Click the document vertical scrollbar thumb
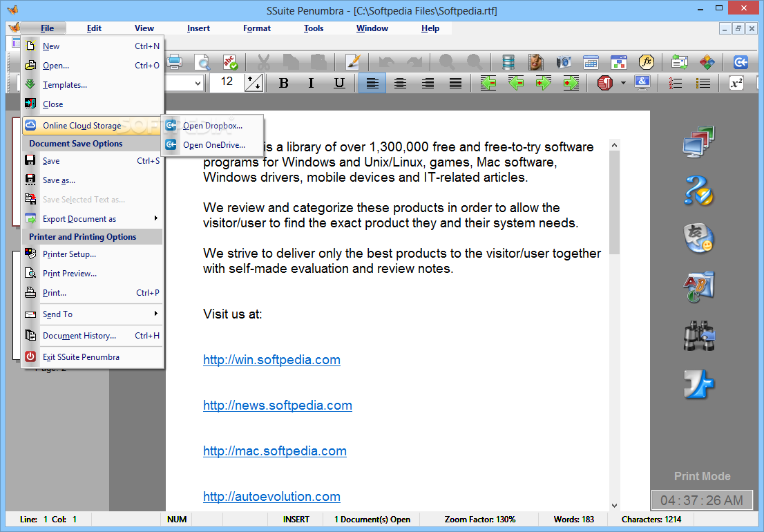Viewport: 764px width, 532px height. tap(614, 202)
